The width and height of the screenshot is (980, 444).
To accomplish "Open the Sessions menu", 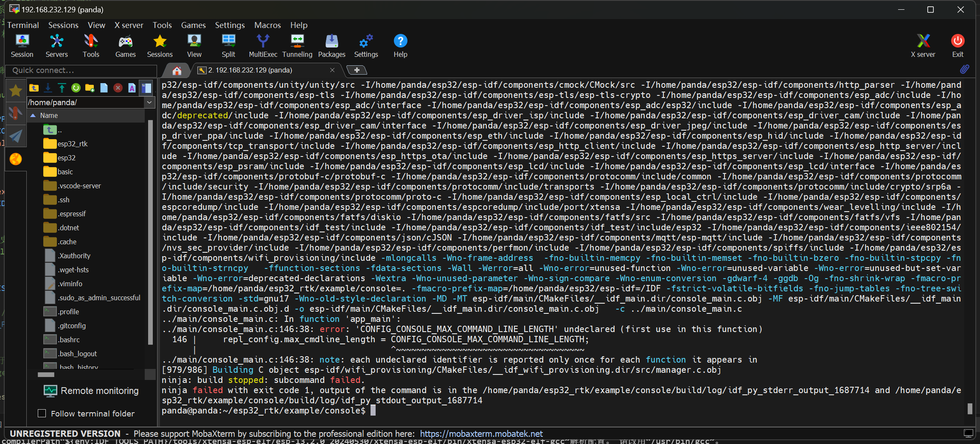I will click(x=63, y=25).
